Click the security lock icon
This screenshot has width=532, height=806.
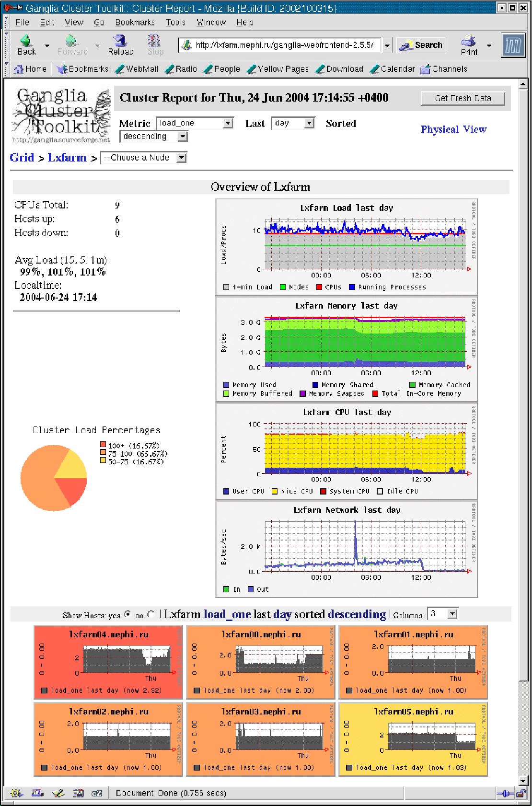(x=521, y=794)
